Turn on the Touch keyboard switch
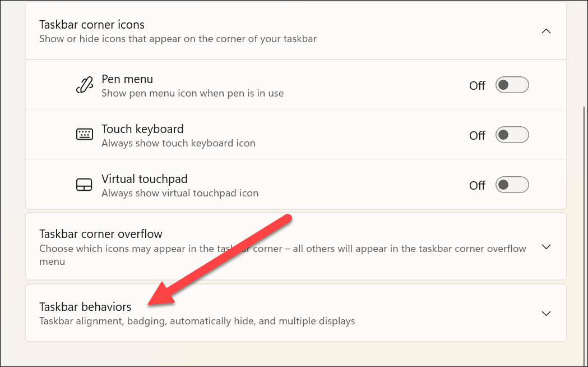Screen dimensions: 588x367 (x=511, y=135)
